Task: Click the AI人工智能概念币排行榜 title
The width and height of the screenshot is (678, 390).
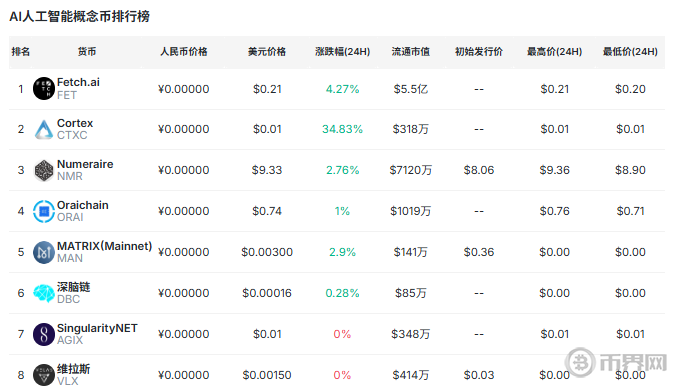Action: pos(80,16)
